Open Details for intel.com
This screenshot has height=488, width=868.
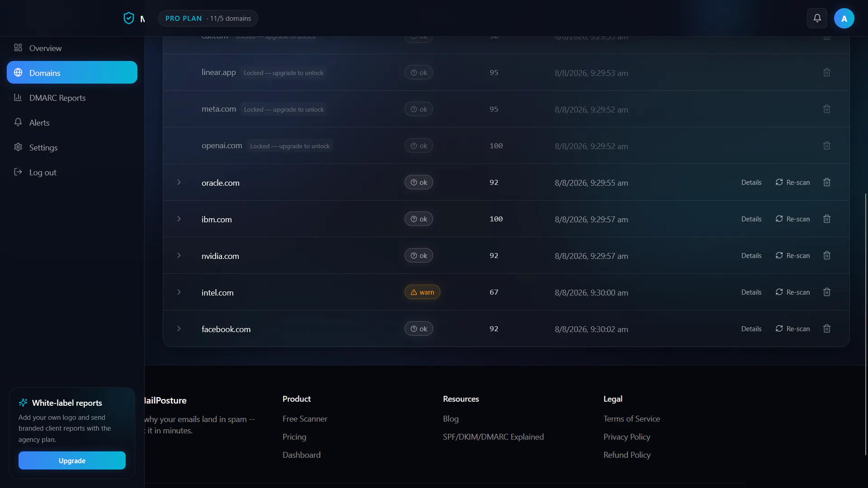[751, 292]
